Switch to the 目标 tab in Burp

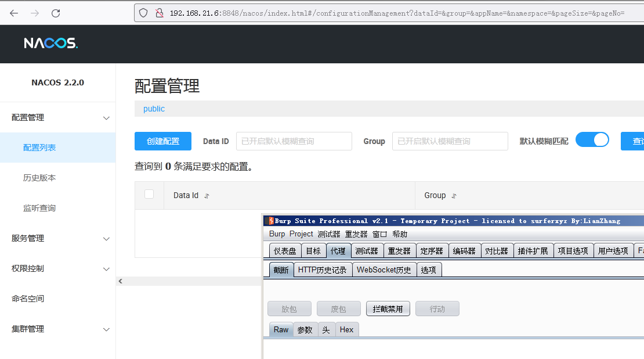313,251
